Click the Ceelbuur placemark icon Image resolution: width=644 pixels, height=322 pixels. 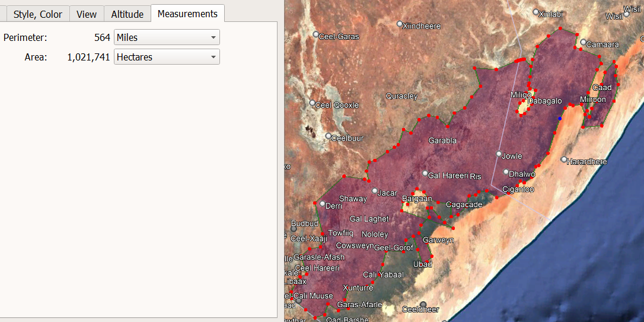click(329, 136)
